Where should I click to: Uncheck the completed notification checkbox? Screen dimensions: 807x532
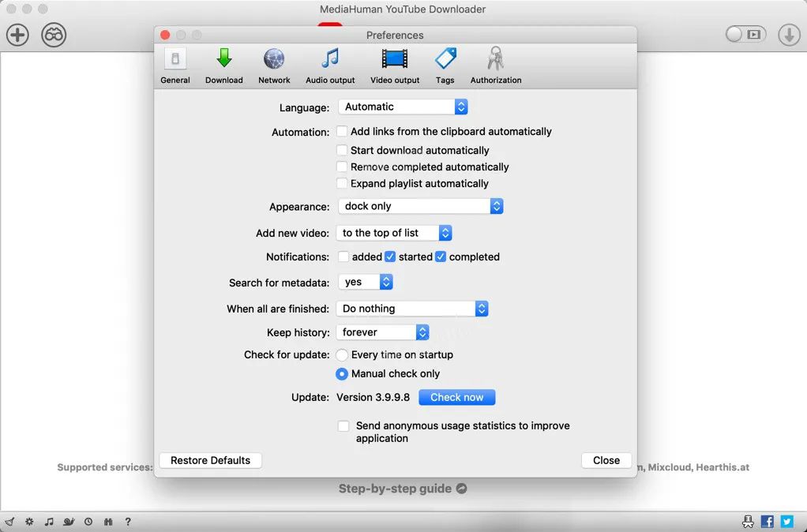(441, 257)
